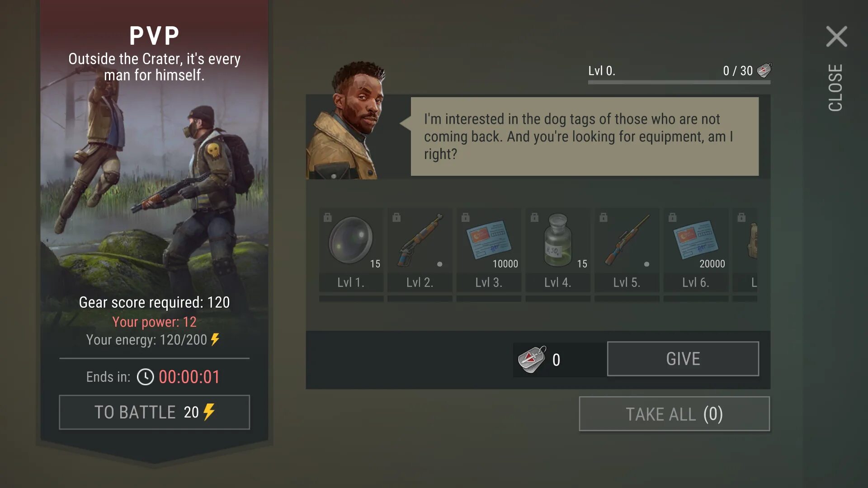Tap the energy bolt icon beside Your energy

click(x=215, y=339)
